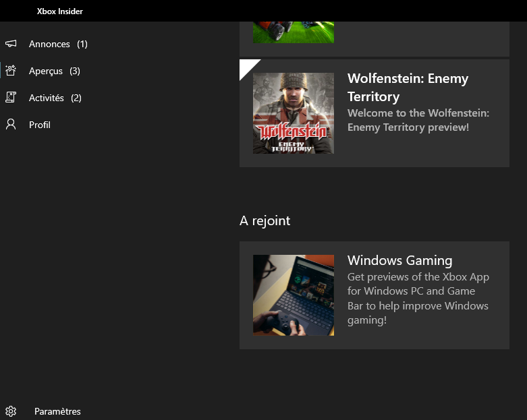The image size is (527, 420).
Task: Click the 'A rejoint' section heading
Action: tap(265, 220)
